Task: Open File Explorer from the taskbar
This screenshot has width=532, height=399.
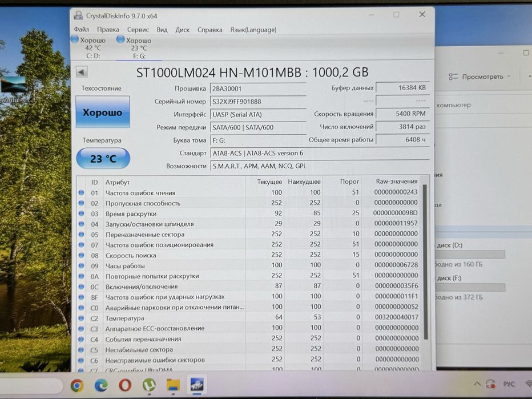Action: 173,385
